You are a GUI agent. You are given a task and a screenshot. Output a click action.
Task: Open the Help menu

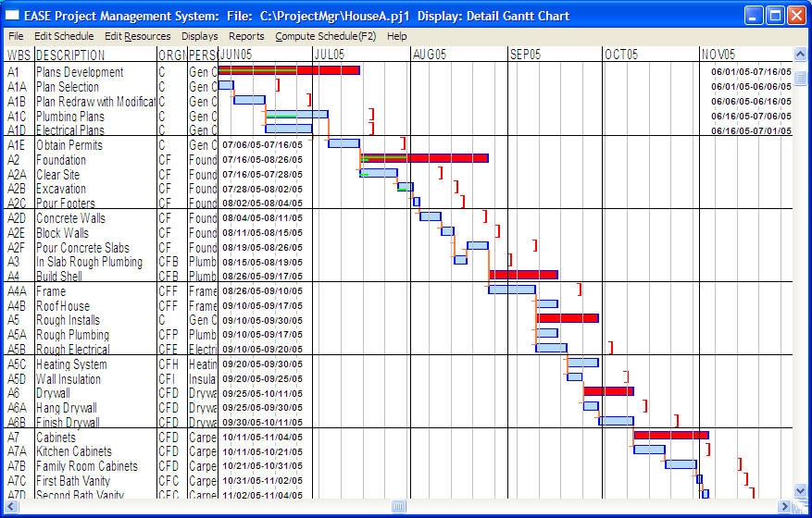point(396,36)
